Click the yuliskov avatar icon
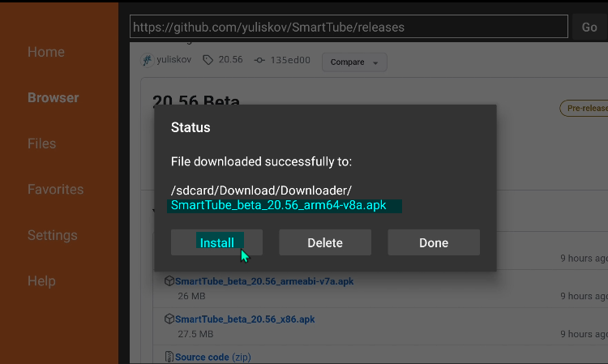The width and height of the screenshot is (608, 364). [x=147, y=60]
